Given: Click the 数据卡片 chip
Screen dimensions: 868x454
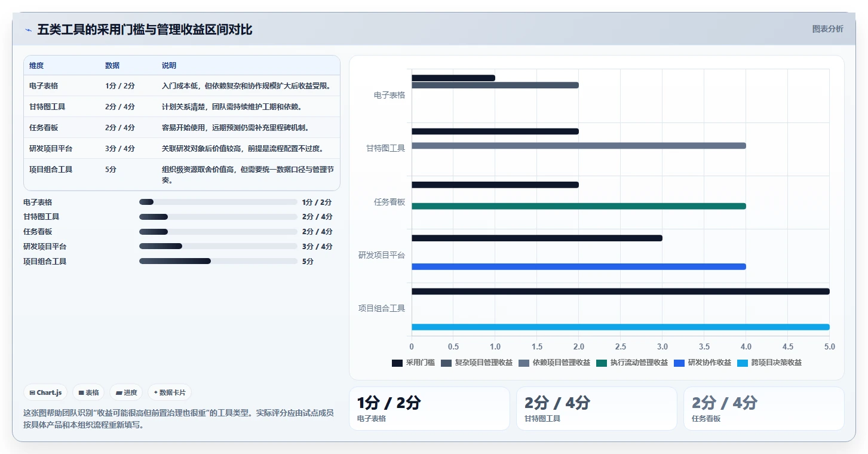Looking at the screenshot, I should 170,392.
